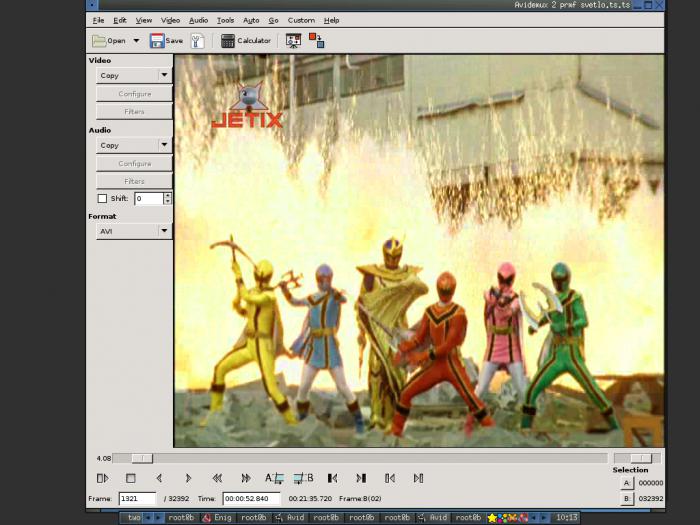This screenshot has width=700, height=525.
Task: Click the Video Filters button
Action: coord(134,112)
